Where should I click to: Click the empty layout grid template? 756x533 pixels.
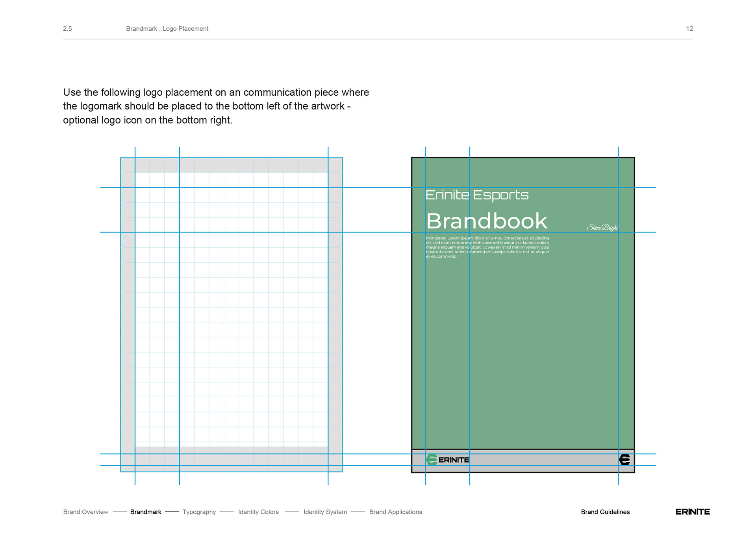[232, 315]
